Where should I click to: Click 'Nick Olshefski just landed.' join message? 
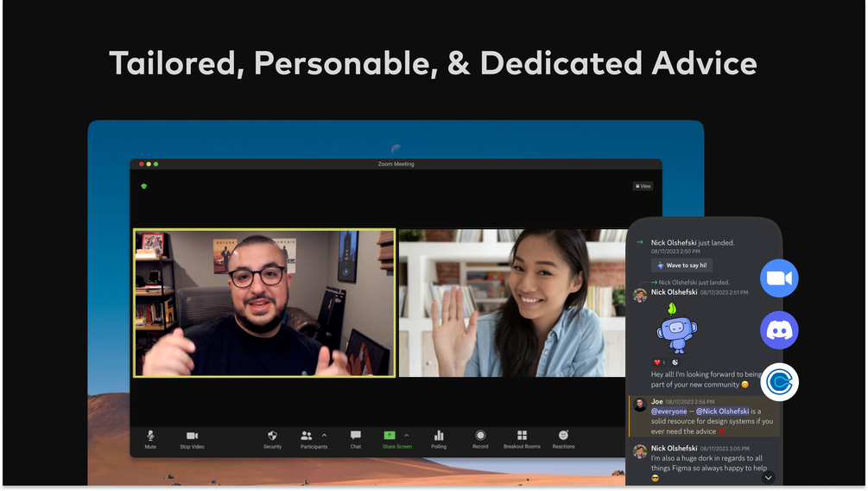pos(693,243)
